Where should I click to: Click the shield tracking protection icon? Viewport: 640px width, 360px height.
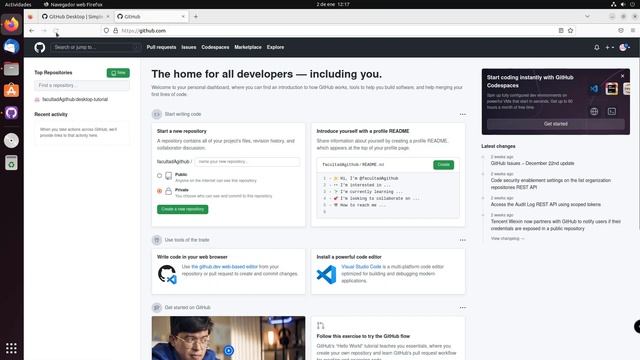click(x=106, y=31)
